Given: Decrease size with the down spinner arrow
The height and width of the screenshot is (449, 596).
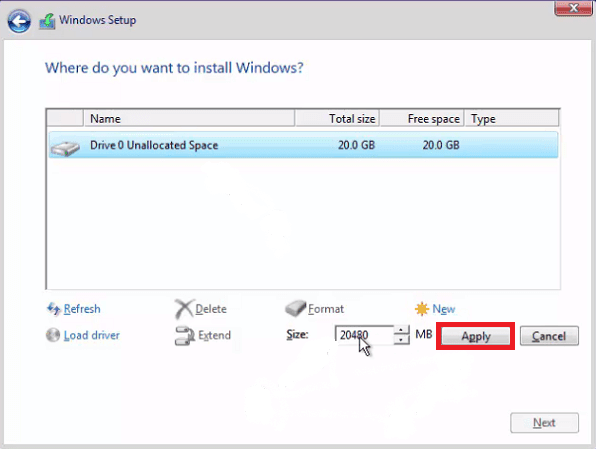Looking at the screenshot, I should coord(401,340).
